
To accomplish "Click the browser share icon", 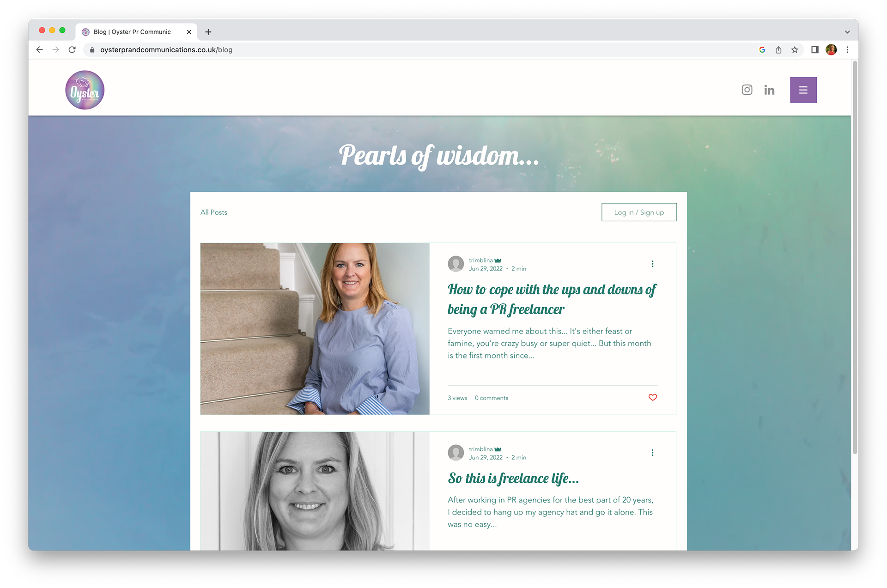I will pos(778,50).
